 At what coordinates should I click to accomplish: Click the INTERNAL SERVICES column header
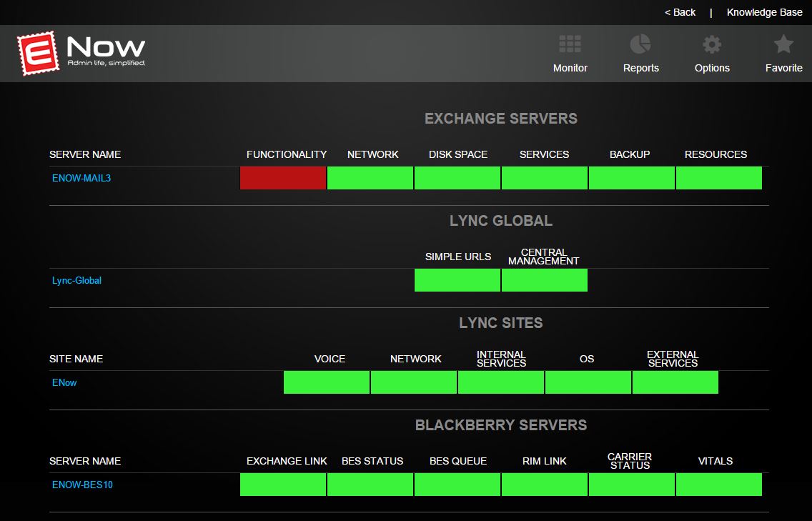[501, 359]
